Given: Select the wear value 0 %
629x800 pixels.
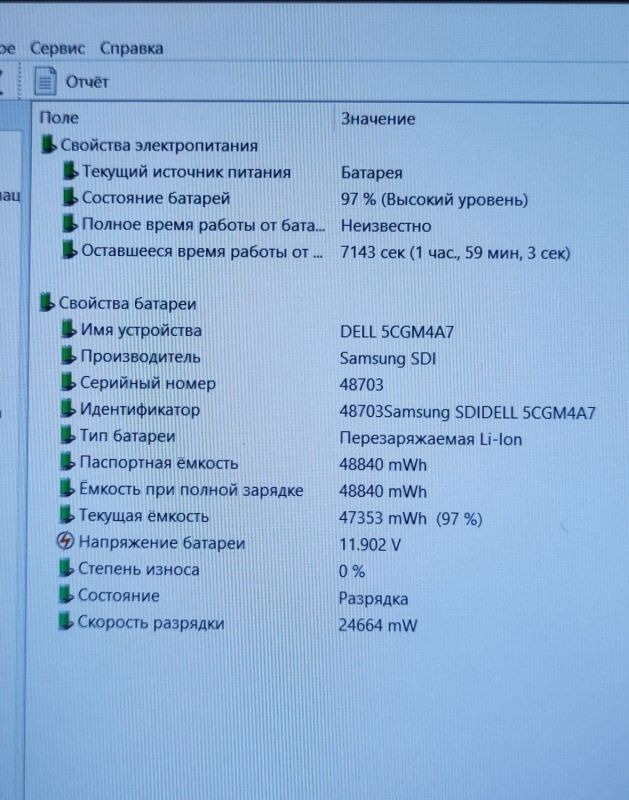Looking at the screenshot, I should click(352, 571).
